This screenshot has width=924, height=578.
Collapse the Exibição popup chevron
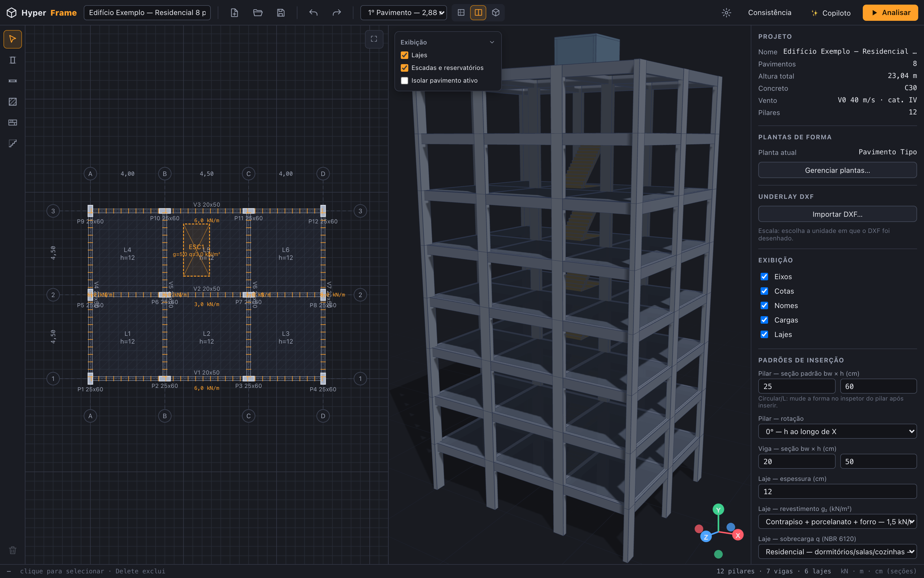(492, 42)
